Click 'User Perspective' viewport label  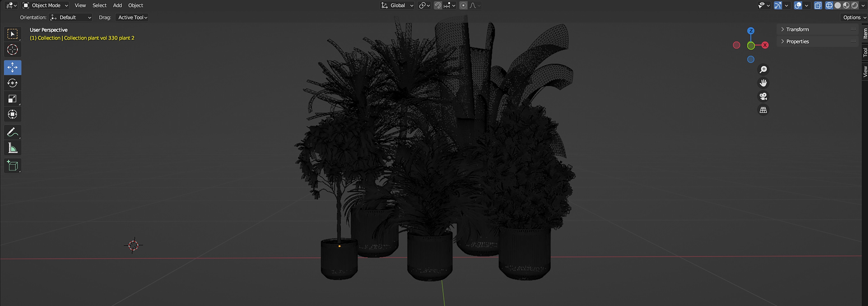pyautogui.click(x=49, y=30)
